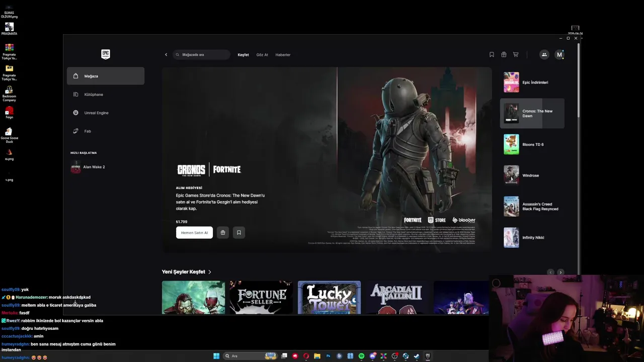
Task: Select Assassin's Creed Black Flag Resynced
Action: coord(532,207)
